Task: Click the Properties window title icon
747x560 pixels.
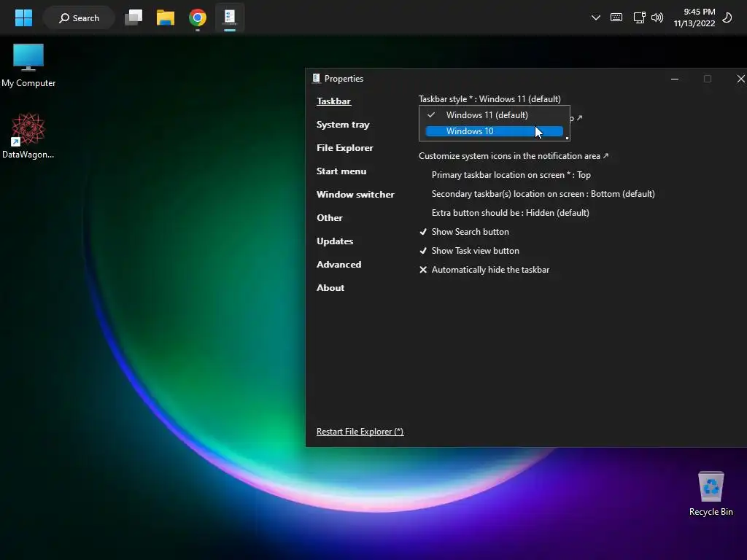Action: pos(317,79)
